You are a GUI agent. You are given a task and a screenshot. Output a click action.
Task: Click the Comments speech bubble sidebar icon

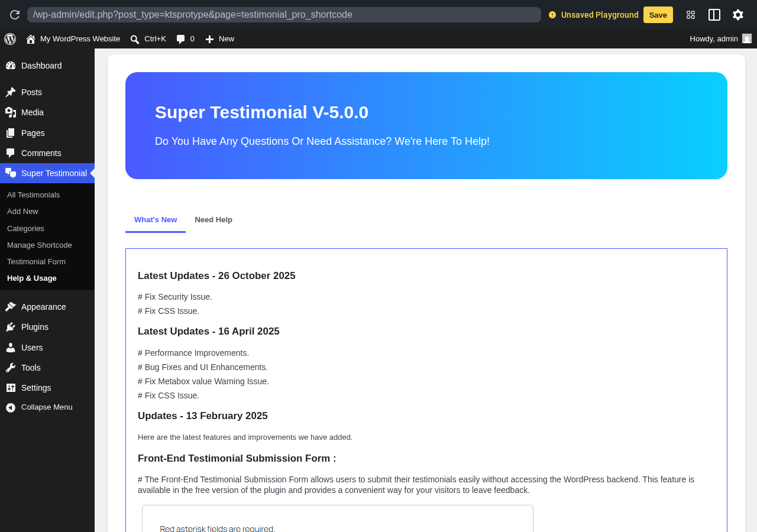coord(11,153)
